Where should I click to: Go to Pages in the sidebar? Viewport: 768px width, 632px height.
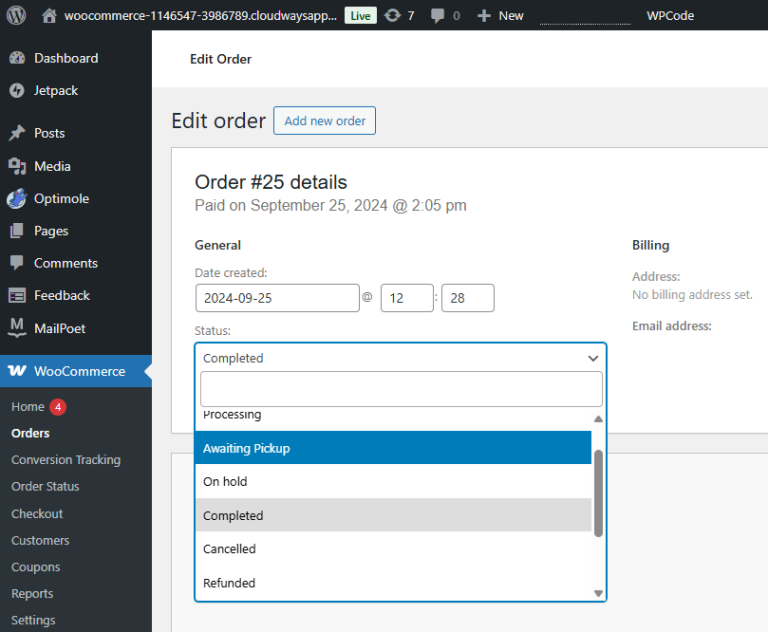coord(51,231)
